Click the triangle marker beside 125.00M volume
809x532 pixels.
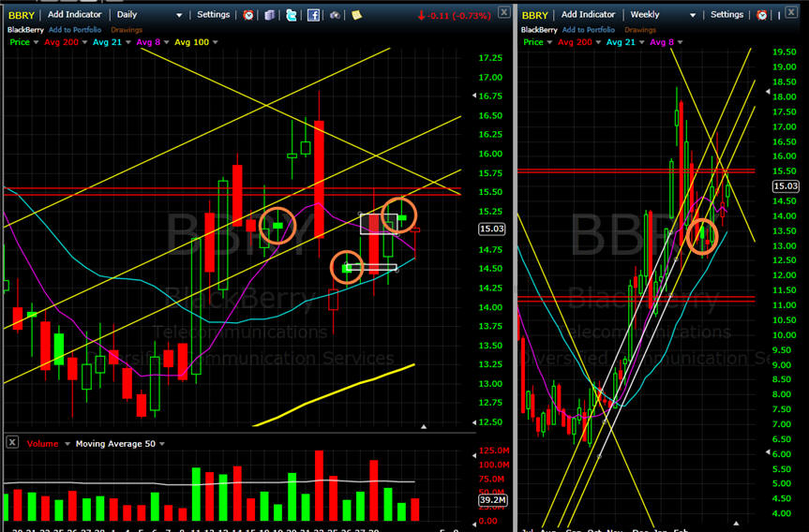click(x=474, y=455)
